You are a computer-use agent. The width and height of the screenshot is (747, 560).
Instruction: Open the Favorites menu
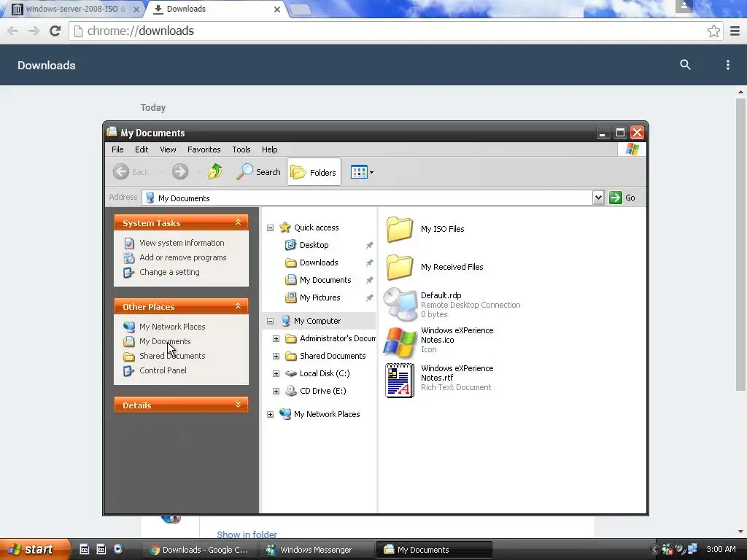point(204,149)
